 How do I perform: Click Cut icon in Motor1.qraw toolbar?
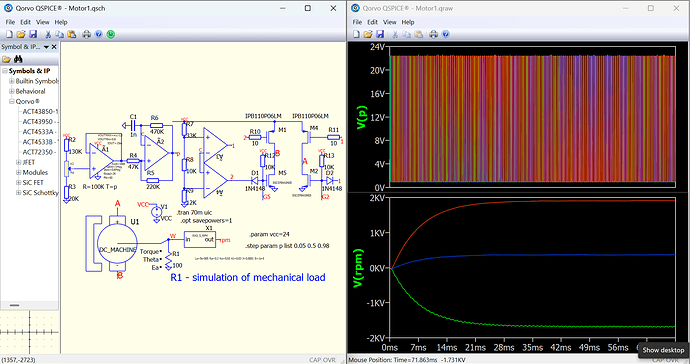[395, 34]
